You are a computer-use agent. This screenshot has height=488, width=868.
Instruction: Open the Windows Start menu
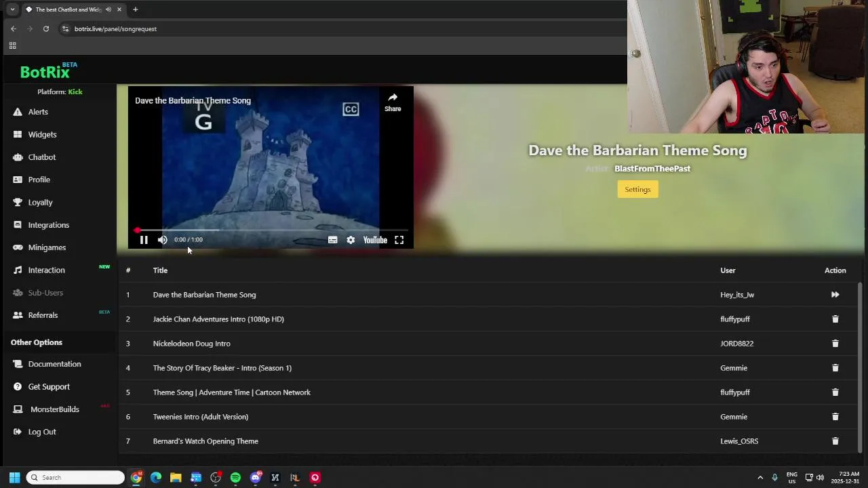14,477
